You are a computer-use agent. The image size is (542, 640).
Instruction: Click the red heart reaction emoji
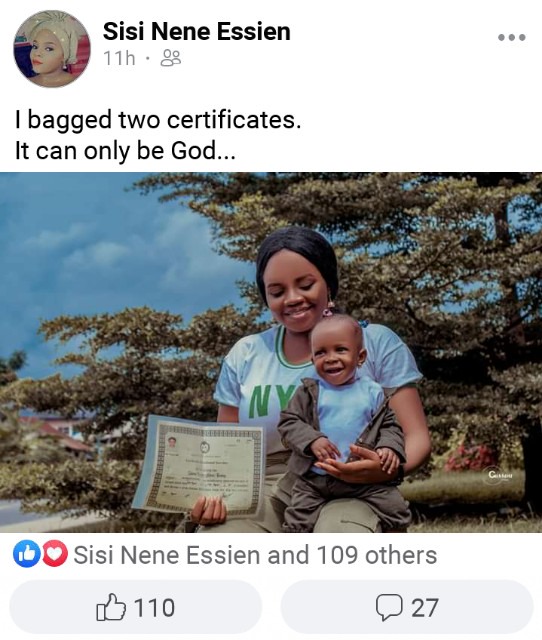[x=55, y=553]
